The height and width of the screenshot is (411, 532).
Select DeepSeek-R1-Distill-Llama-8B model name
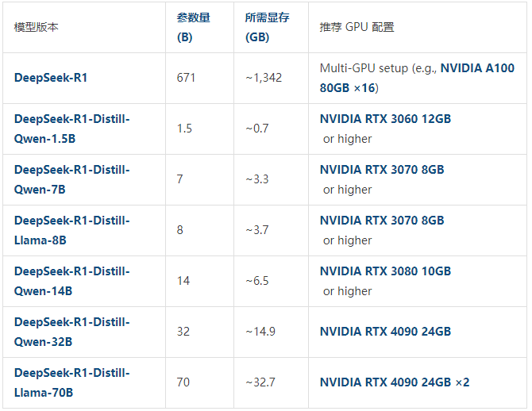point(72,230)
